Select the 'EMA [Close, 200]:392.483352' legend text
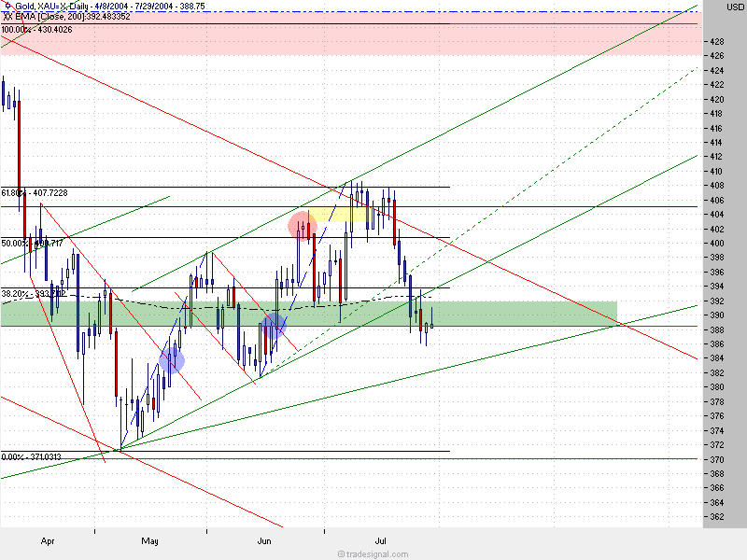 (73, 16)
